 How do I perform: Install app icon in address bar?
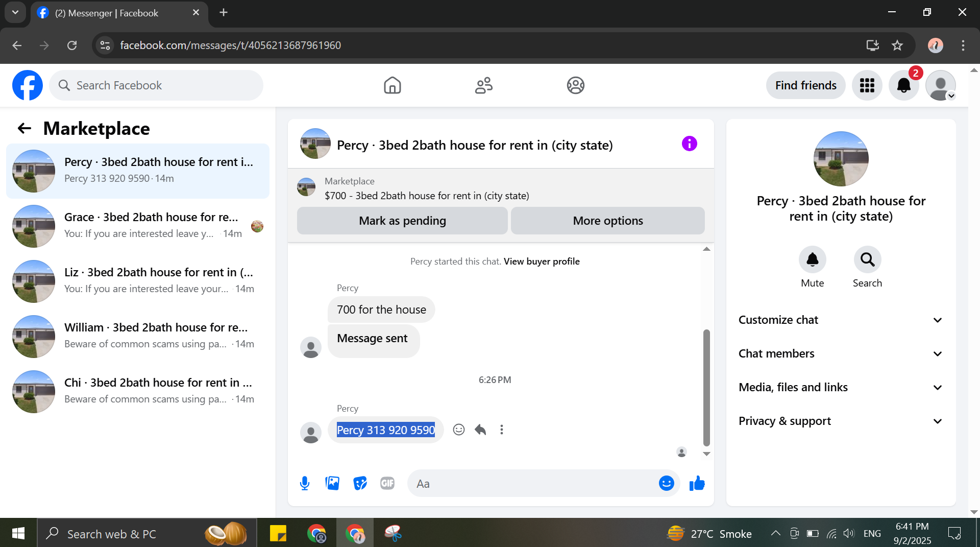873,45
